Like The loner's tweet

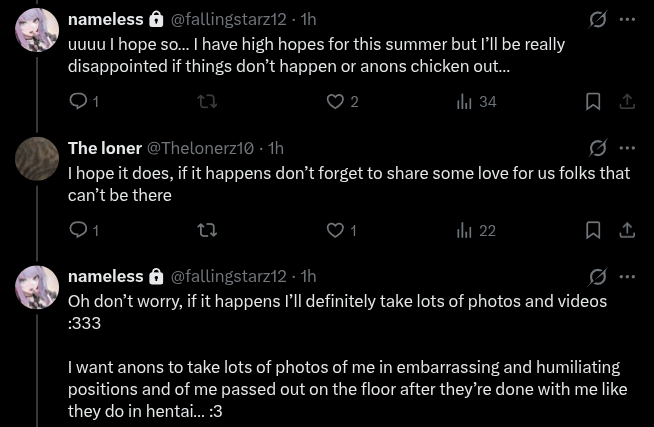click(336, 230)
